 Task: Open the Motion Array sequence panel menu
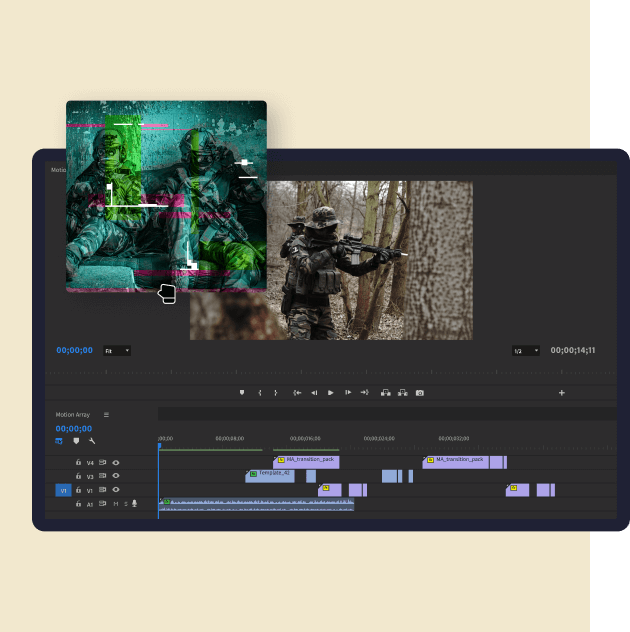pyautogui.click(x=106, y=415)
